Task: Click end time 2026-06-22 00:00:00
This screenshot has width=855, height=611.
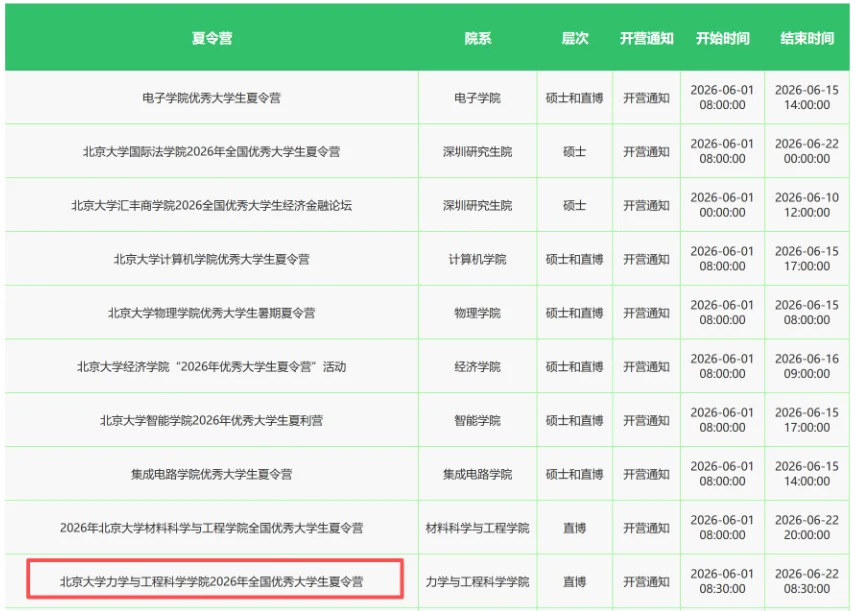Action: click(807, 152)
